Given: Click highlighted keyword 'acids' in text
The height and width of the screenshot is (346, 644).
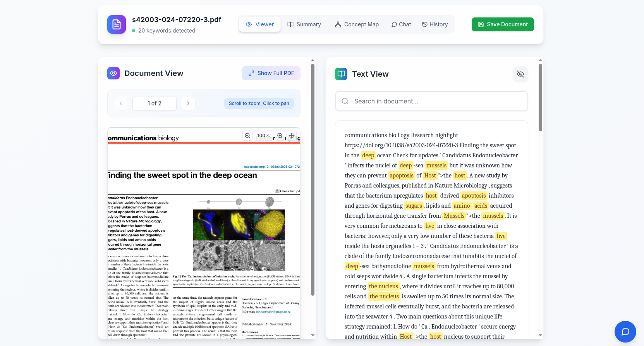Looking at the screenshot, I should pyautogui.click(x=481, y=206).
